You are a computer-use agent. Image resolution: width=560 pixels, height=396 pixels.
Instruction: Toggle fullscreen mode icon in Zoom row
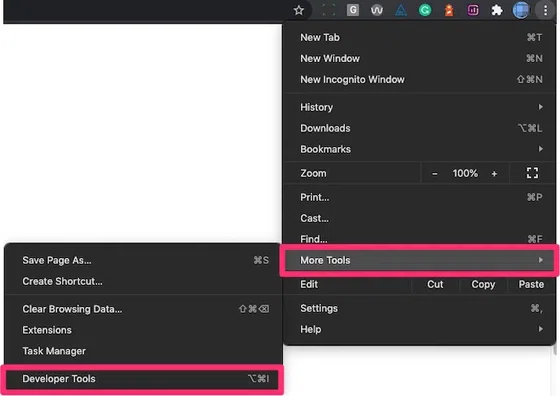coord(532,173)
